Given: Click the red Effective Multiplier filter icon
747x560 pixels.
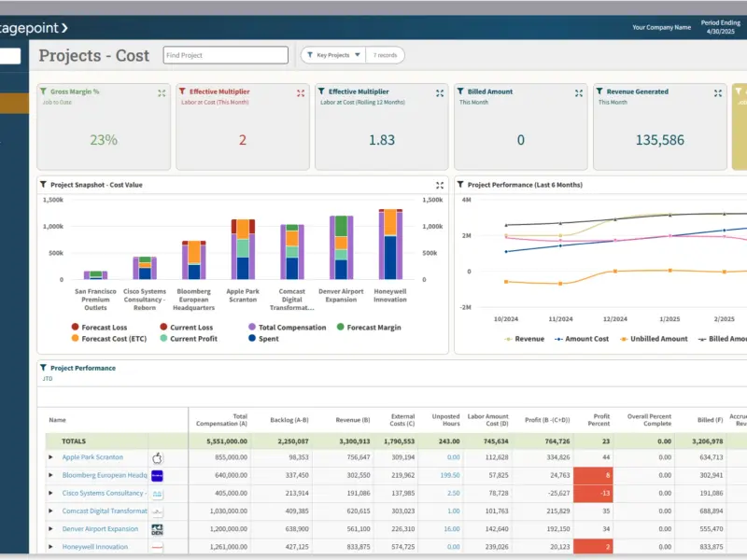Looking at the screenshot, I should coord(182,91).
